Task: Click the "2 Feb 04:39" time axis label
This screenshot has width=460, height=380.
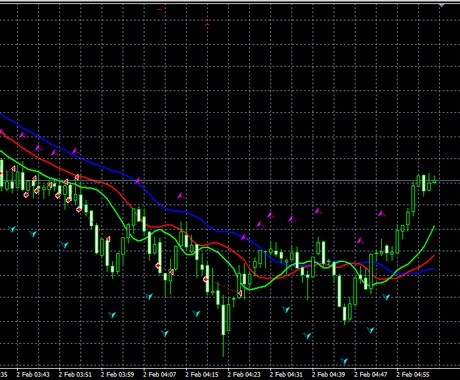Action: pos(329,374)
